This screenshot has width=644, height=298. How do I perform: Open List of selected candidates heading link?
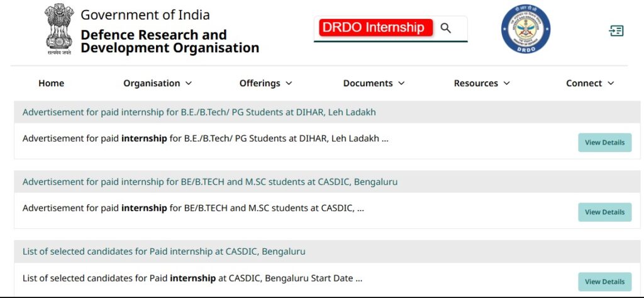[x=164, y=251]
